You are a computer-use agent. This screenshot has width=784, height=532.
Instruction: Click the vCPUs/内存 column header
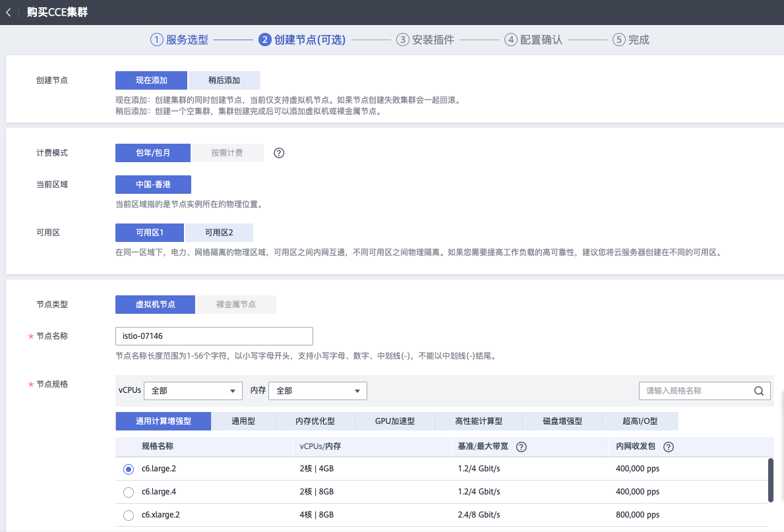pos(320,446)
